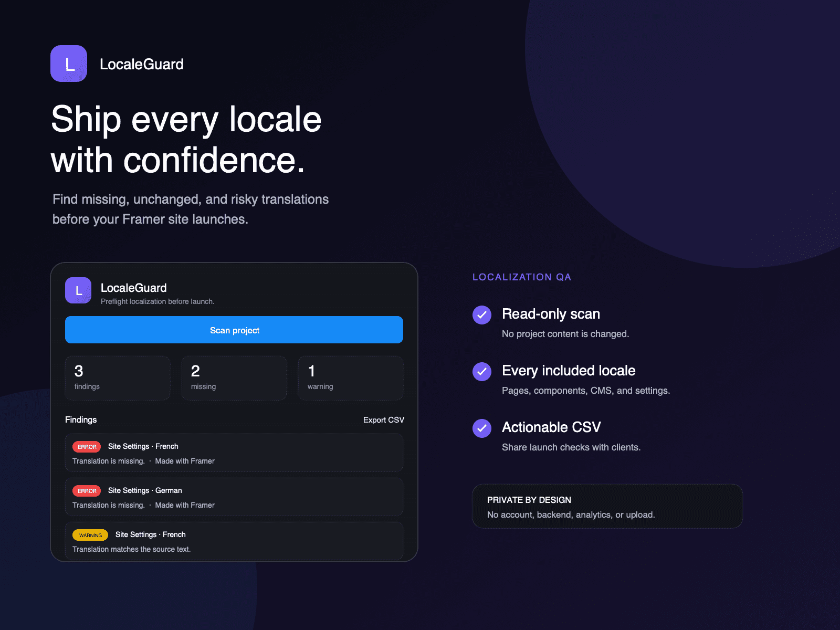
Task: Click No project content is changed text
Action: click(x=565, y=334)
